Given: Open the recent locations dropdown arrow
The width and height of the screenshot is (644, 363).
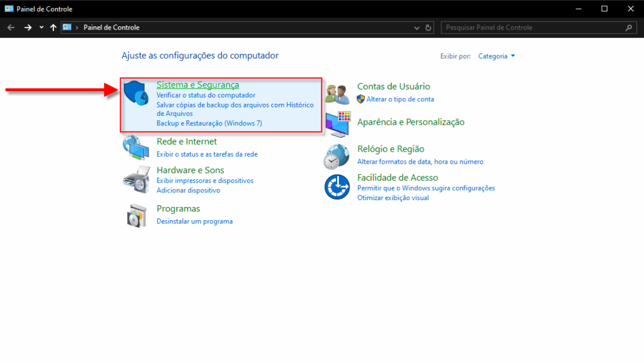Looking at the screenshot, I should [x=42, y=28].
